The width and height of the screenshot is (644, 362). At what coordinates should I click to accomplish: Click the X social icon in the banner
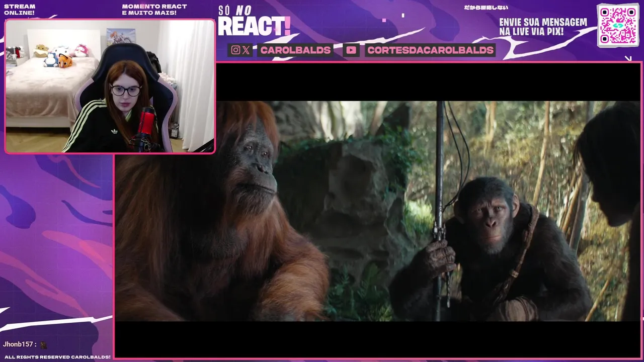pyautogui.click(x=246, y=50)
